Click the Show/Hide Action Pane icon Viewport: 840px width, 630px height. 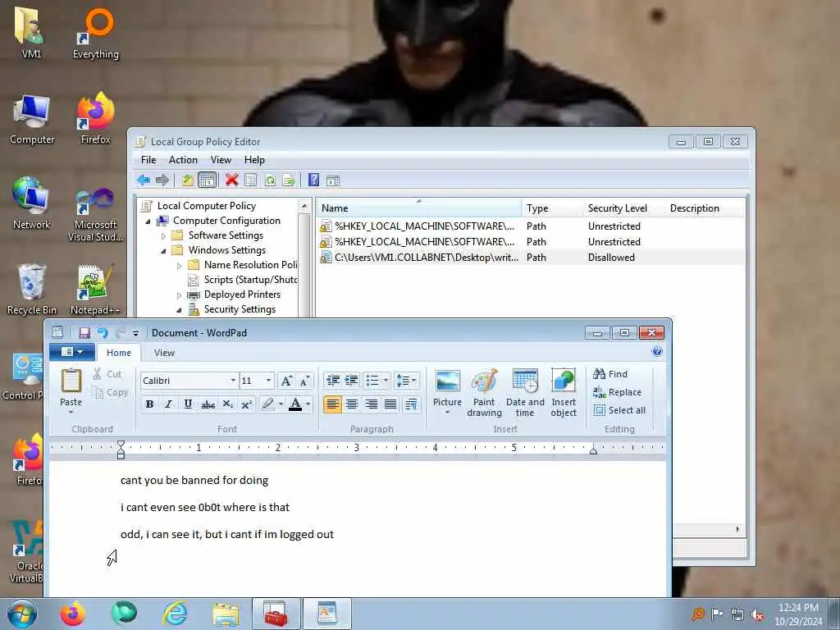point(333,180)
